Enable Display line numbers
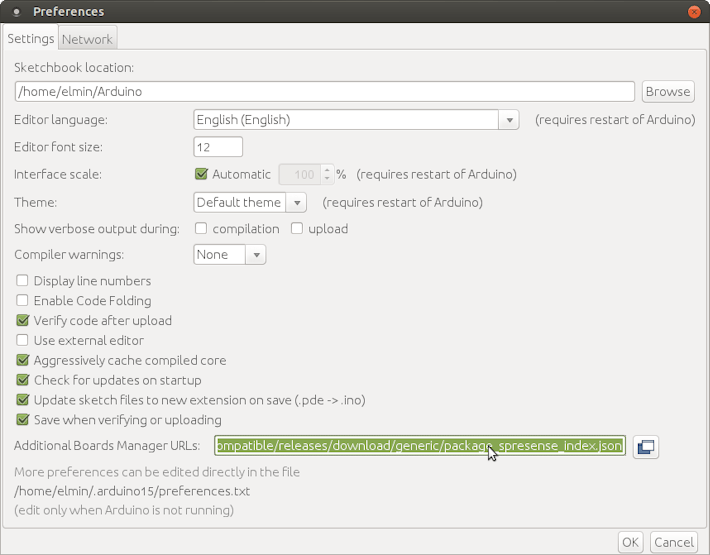 [x=22, y=281]
